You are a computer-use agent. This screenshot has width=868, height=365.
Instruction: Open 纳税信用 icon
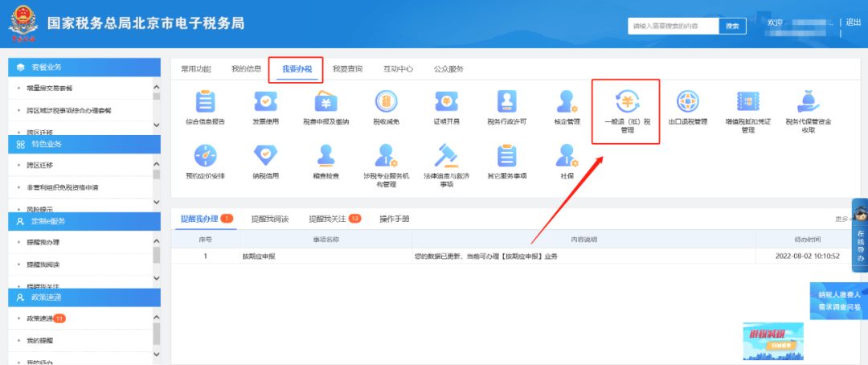266,156
